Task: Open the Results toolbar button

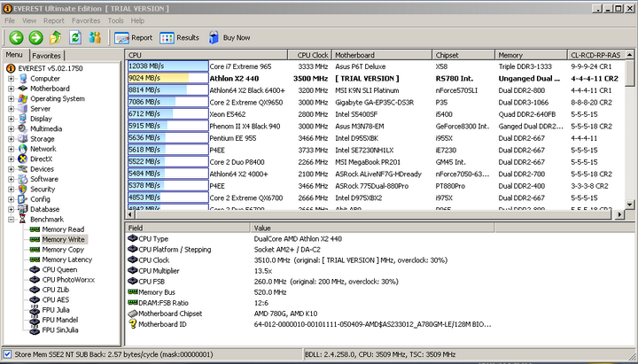Action: 179,38
